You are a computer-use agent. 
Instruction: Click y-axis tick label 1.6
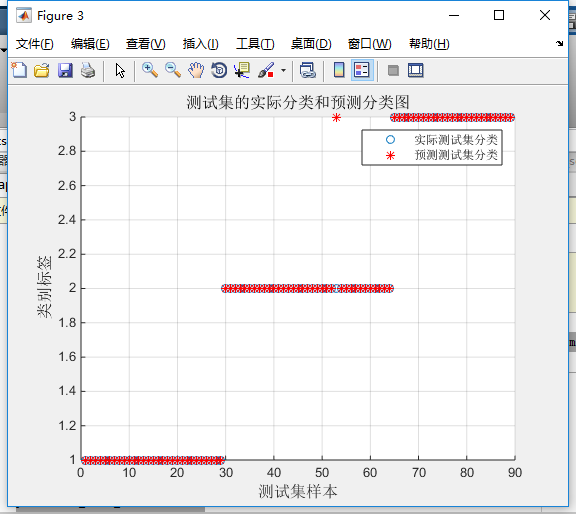tap(67, 357)
